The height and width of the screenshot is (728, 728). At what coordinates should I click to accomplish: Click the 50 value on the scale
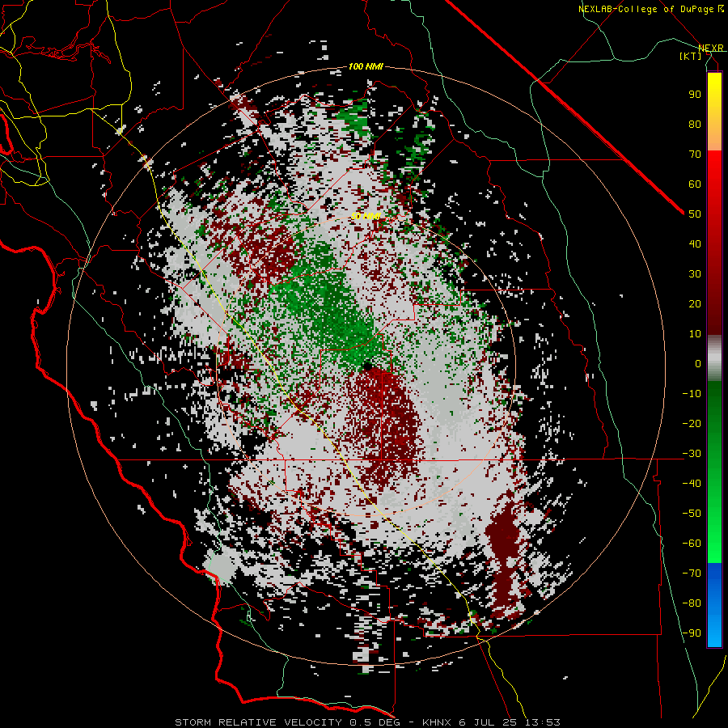pos(695,214)
